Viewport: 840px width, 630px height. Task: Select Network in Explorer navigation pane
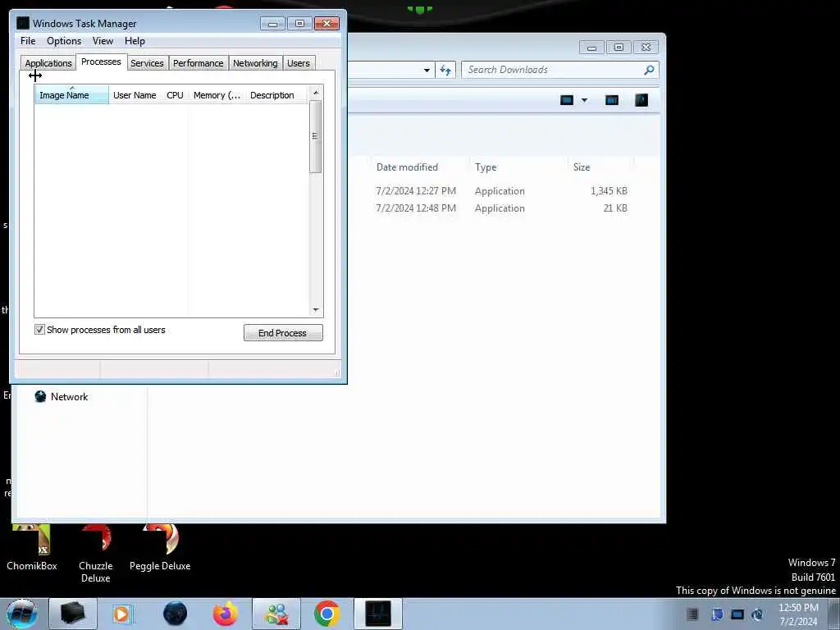pos(62,396)
